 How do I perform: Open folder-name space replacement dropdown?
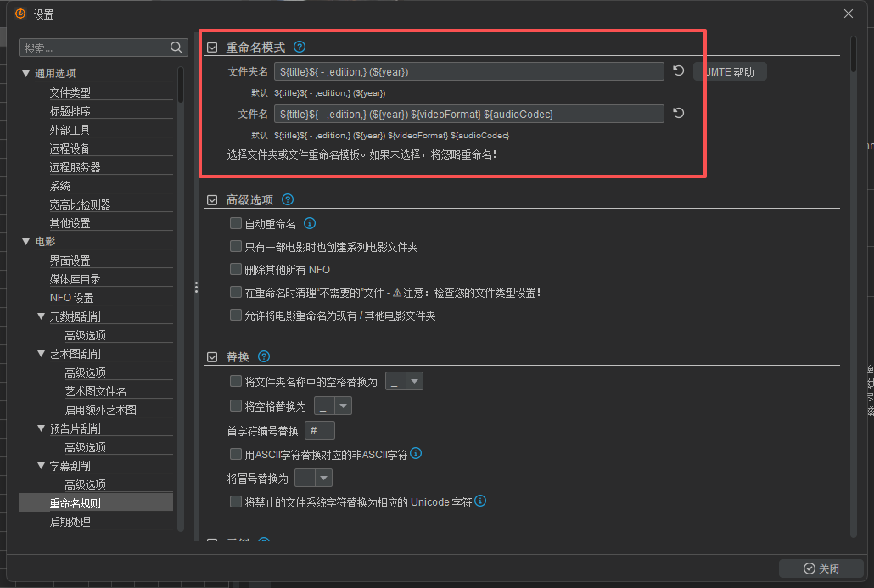405,383
